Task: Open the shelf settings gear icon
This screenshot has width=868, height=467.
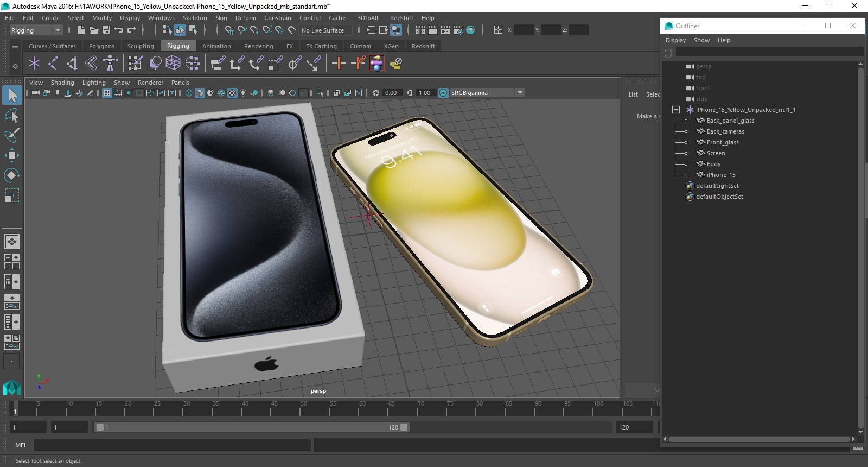Action: click(15, 66)
